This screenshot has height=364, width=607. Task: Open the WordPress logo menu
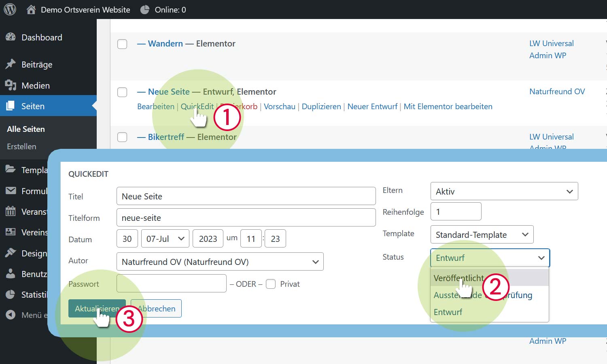point(10,9)
